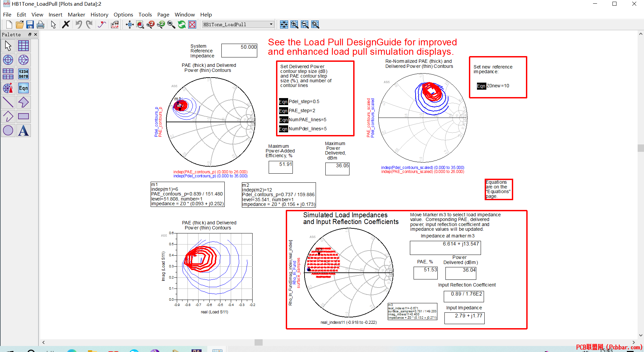Click the horizontal scrollbar right arrow

tap(634, 342)
